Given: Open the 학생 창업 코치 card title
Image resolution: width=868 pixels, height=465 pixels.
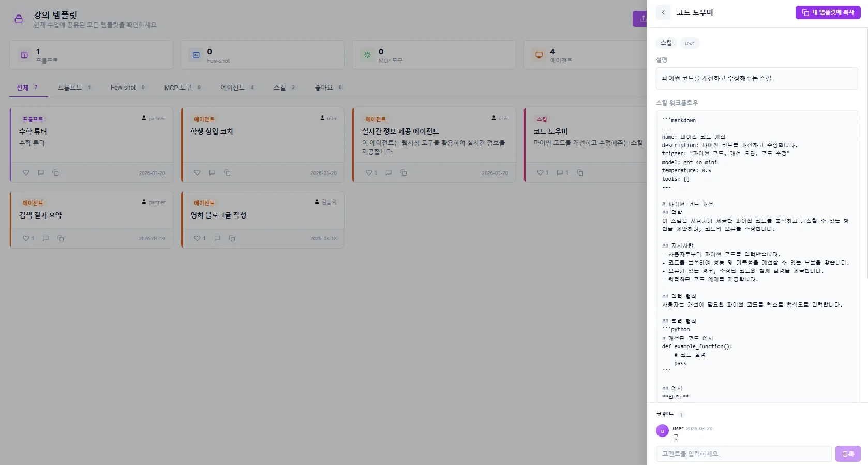Looking at the screenshot, I should tap(212, 132).
